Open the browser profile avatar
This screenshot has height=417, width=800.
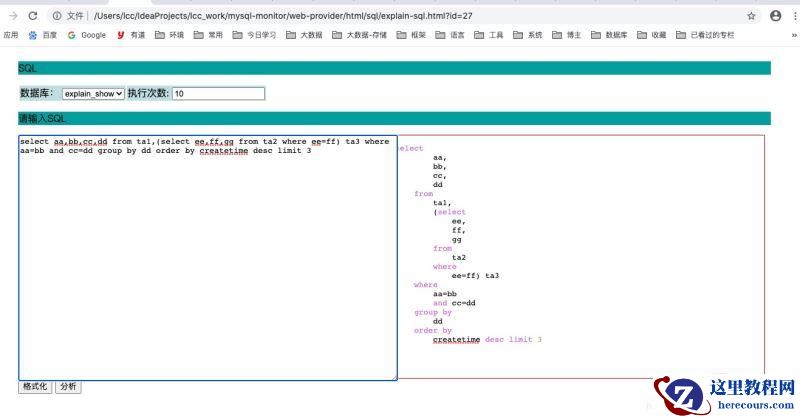click(x=776, y=16)
